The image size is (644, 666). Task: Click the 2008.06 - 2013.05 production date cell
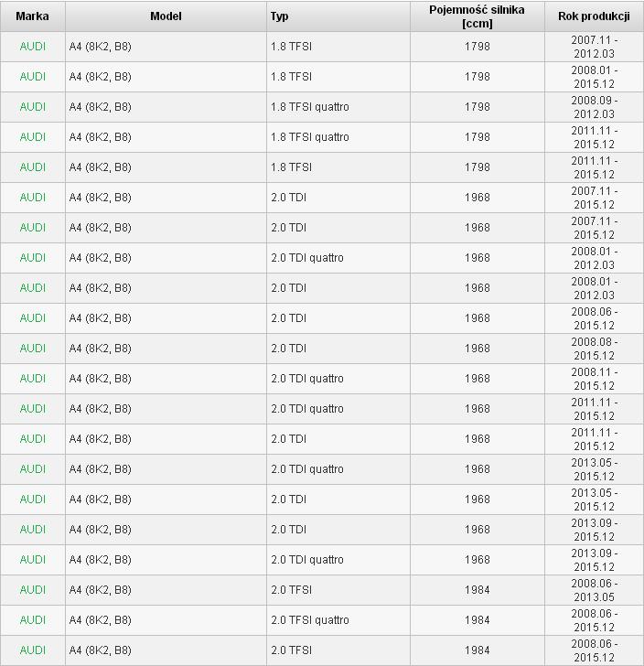pos(594,589)
